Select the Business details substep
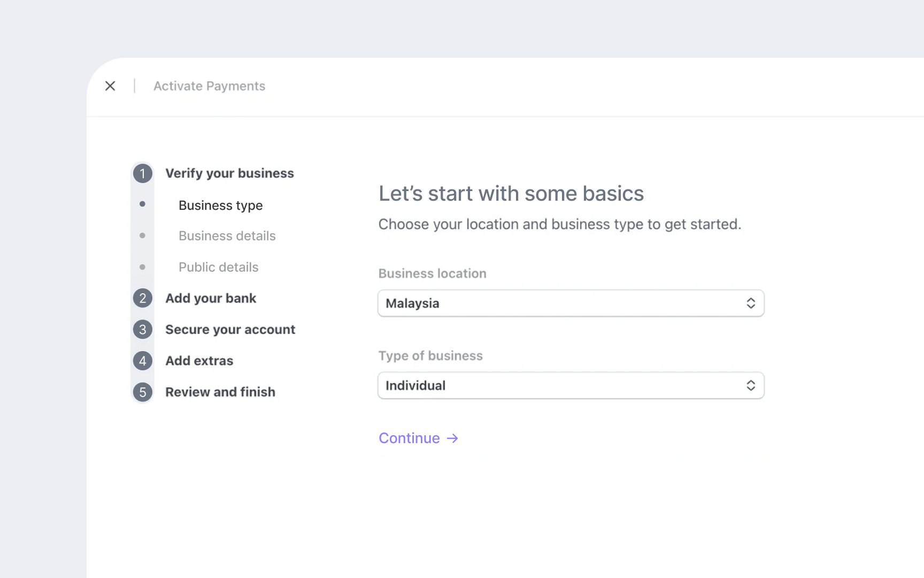This screenshot has width=924, height=578. tap(227, 236)
